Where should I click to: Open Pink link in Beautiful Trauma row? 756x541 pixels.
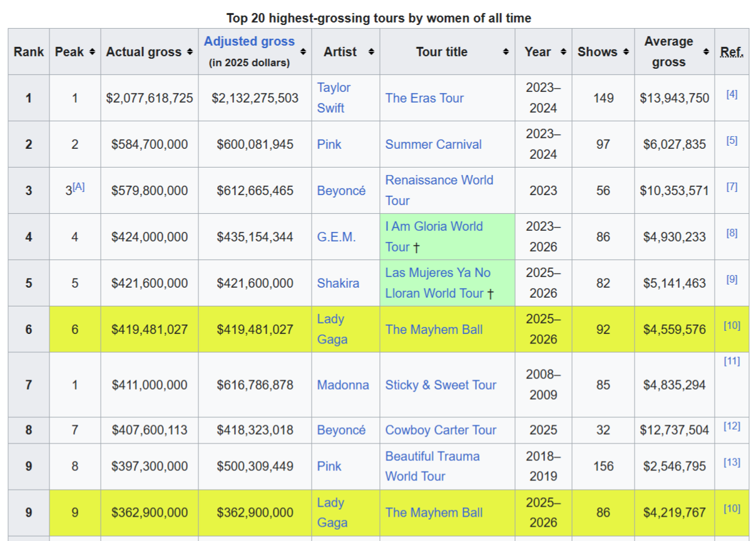(329, 467)
